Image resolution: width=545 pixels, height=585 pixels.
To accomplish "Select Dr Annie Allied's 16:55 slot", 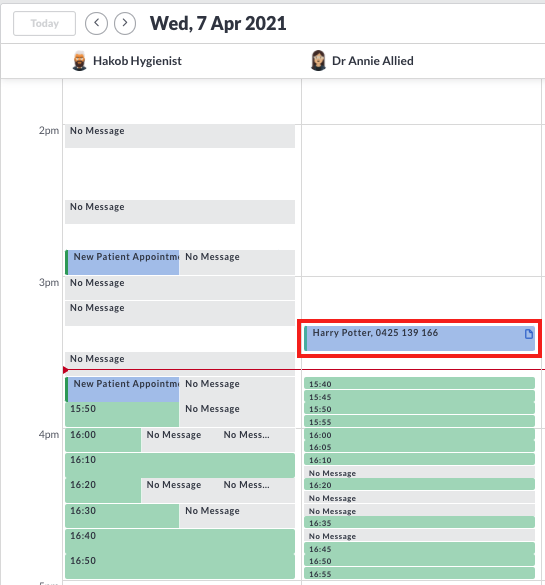I will (x=419, y=573).
